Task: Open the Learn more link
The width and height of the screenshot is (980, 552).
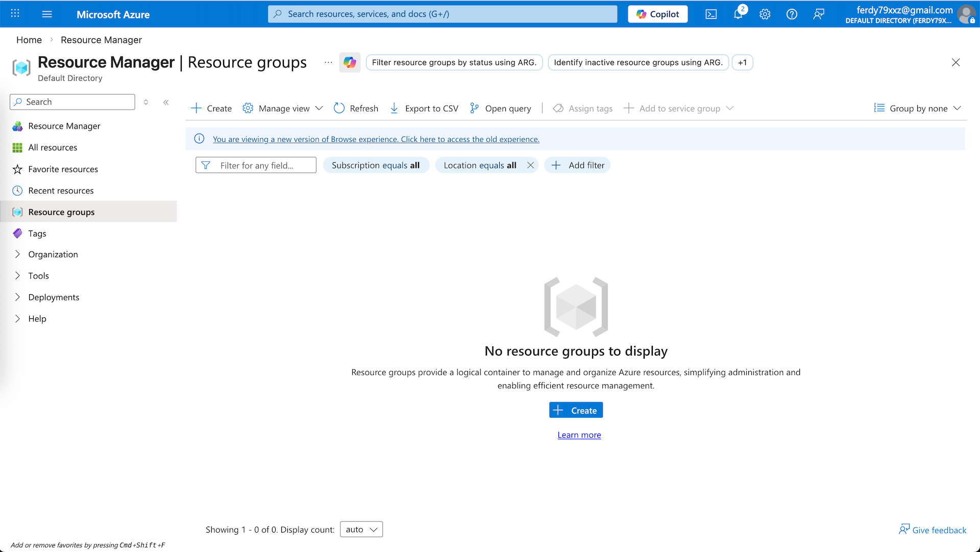Action: [579, 435]
